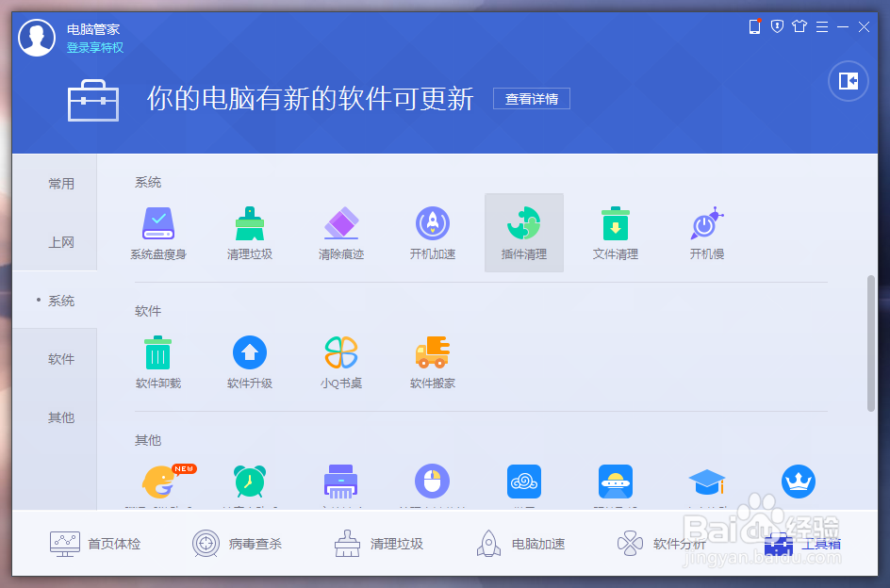This screenshot has width=890, height=588.
Task: Go to 电脑加速 in bottom navigation
Action: (x=520, y=544)
